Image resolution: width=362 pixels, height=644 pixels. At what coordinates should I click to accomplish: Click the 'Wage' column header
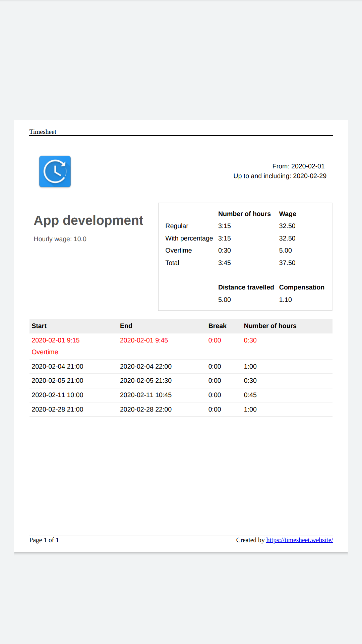pos(288,214)
